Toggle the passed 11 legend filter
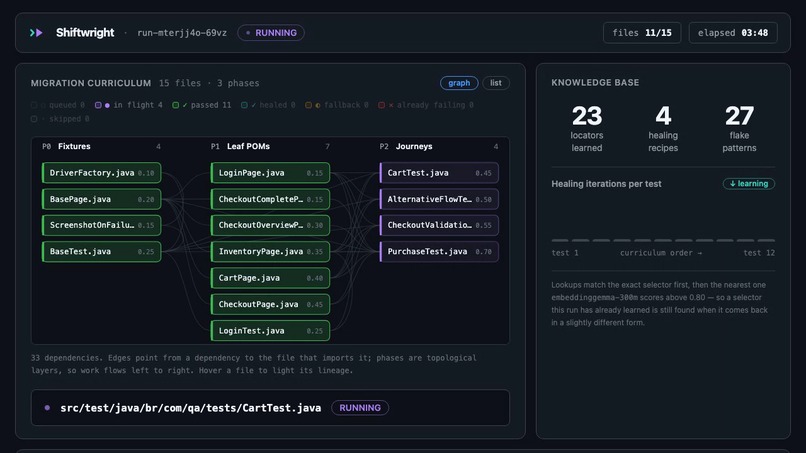This screenshot has height=453, width=806. (x=202, y=105)
